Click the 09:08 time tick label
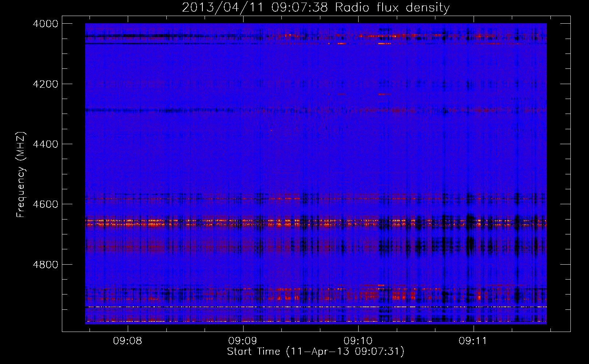The width and height of the screenshot is (589, 364). click(127, 341)
